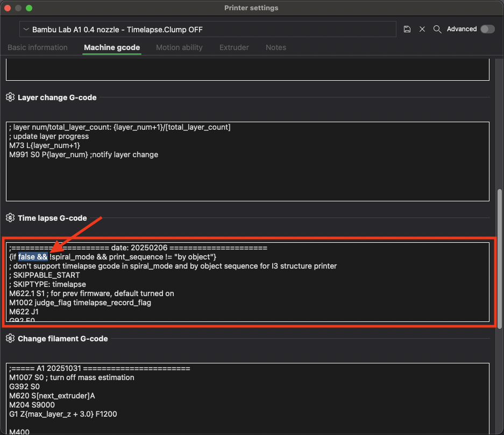The width and height of the screenshot is (504, 435).
Task: Click the 'M991 S0 P{layer_num}' line
Action: click(x=83, y=155)
